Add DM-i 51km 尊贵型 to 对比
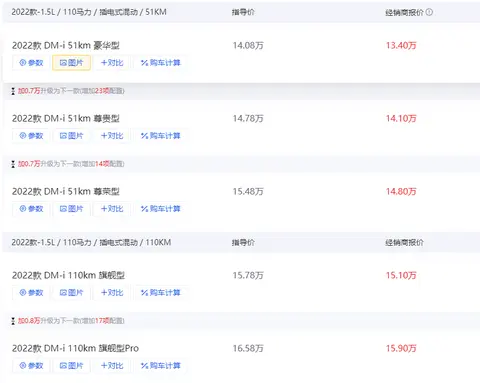The image size is (480, 383). 112,136
